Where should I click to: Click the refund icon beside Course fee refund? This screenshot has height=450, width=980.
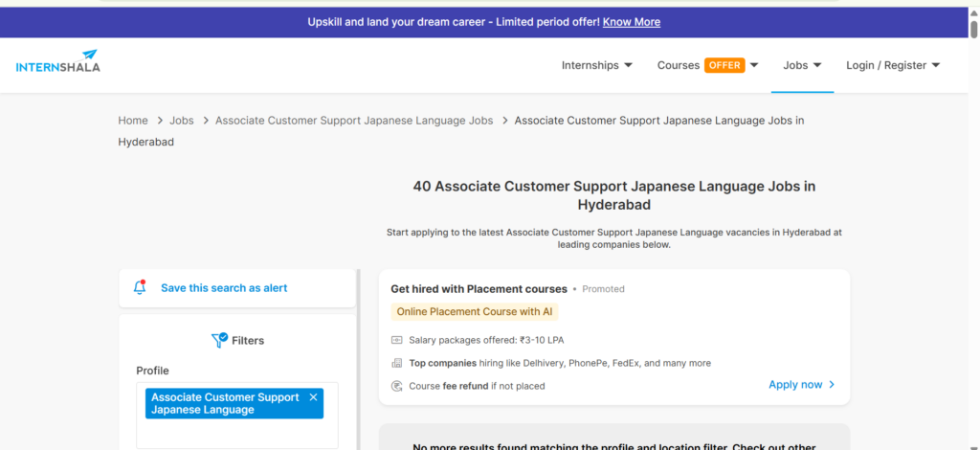click(x=396, y=386)
